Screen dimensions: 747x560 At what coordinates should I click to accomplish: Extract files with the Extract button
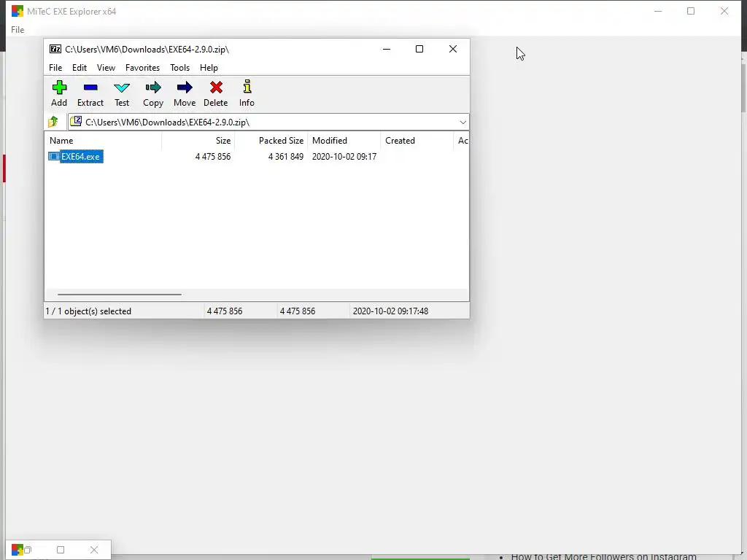(x=90, y=94)
